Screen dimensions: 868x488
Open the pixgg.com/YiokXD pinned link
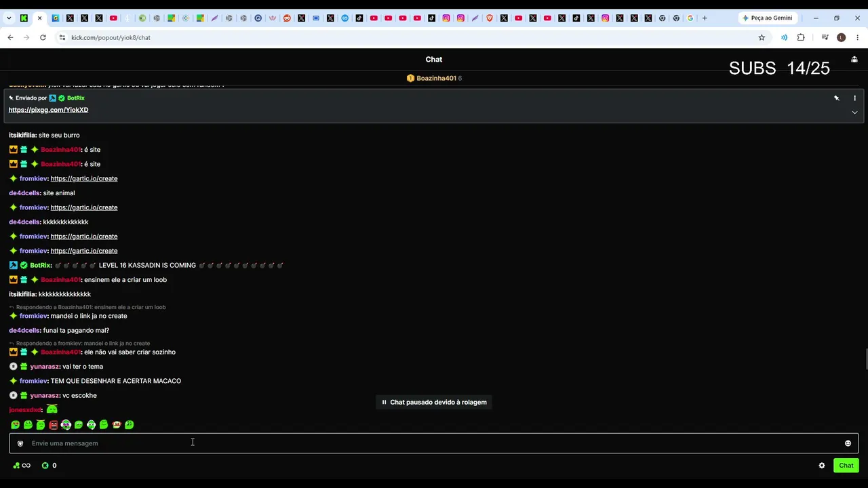click(48, 110)
